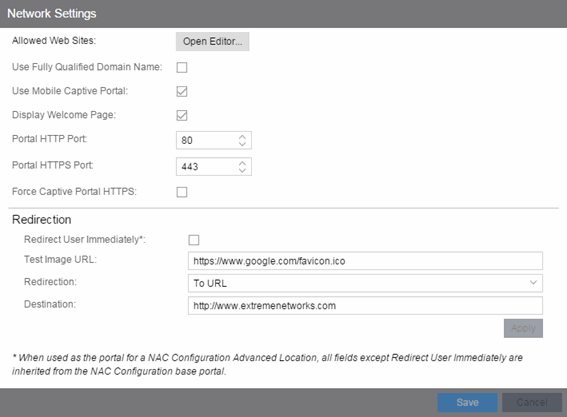Decrease the Portal HTTPS Port number
Image resolution: width=567 pixels, height=417 pixels.
(x=242, y=170)
